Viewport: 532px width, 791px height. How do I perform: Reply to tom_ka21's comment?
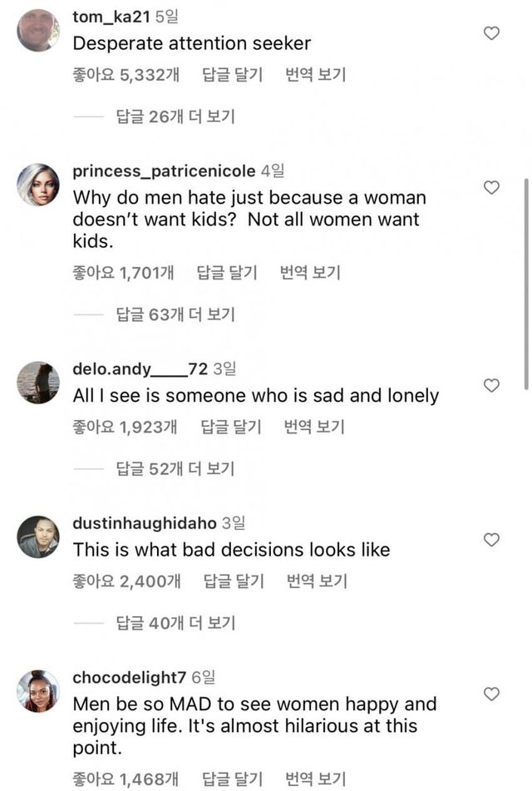[233, 75]
